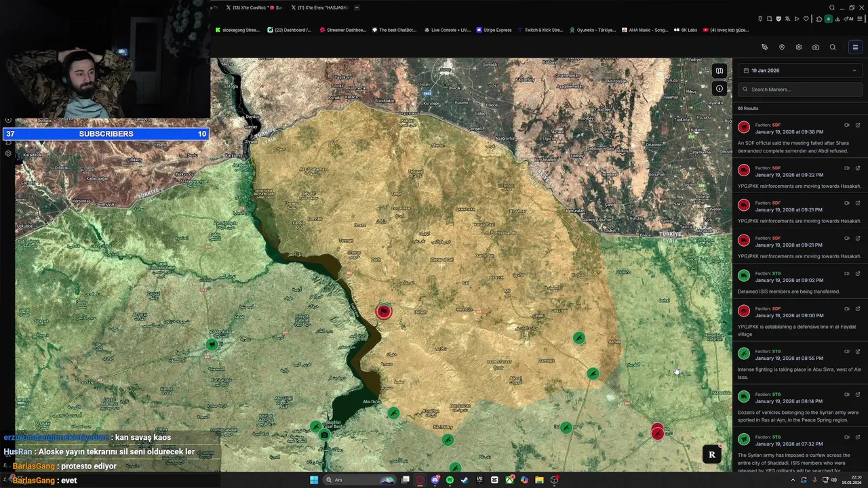The image size is (868, 488).
Task: Open the 09:22 PM SDF entry external link
Action: [x=858, y=168]
